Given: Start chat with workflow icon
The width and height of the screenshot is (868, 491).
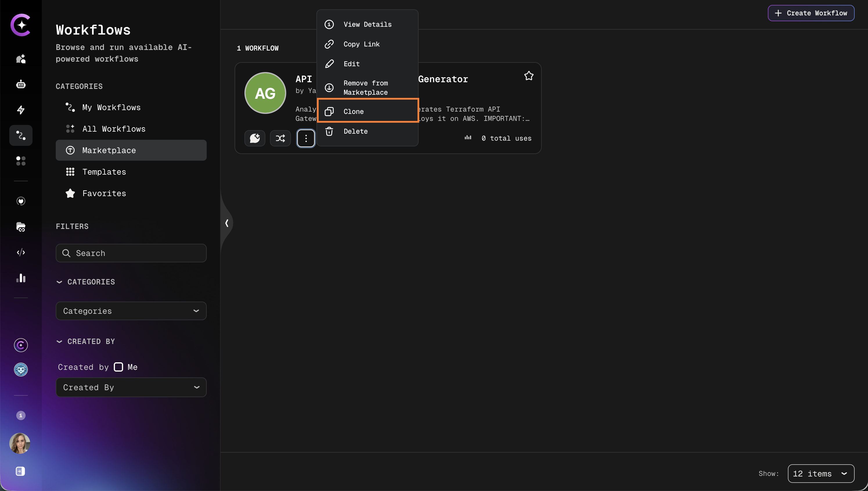Looking at the screenshot, I should [255, 138].
